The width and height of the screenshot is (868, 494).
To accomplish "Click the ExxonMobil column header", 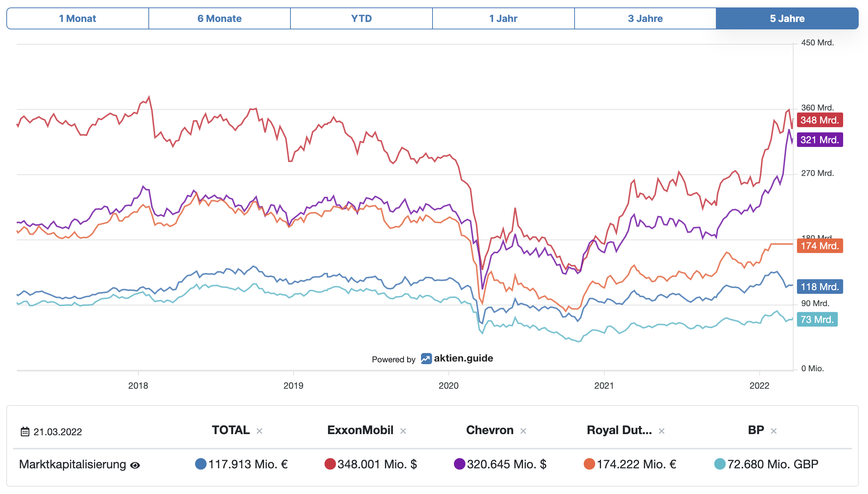I will coord(360,430).
